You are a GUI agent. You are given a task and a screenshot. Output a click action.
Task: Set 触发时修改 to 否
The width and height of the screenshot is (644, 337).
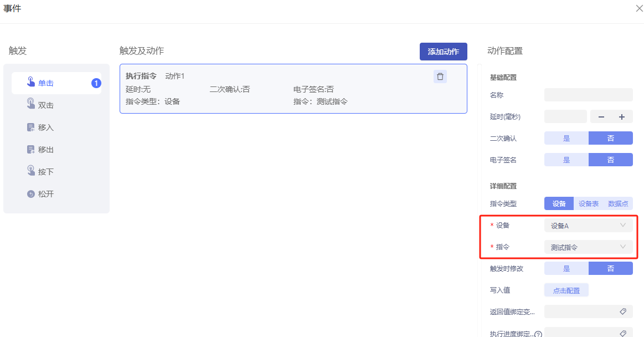pyautogui.click(x=611, y=268)
